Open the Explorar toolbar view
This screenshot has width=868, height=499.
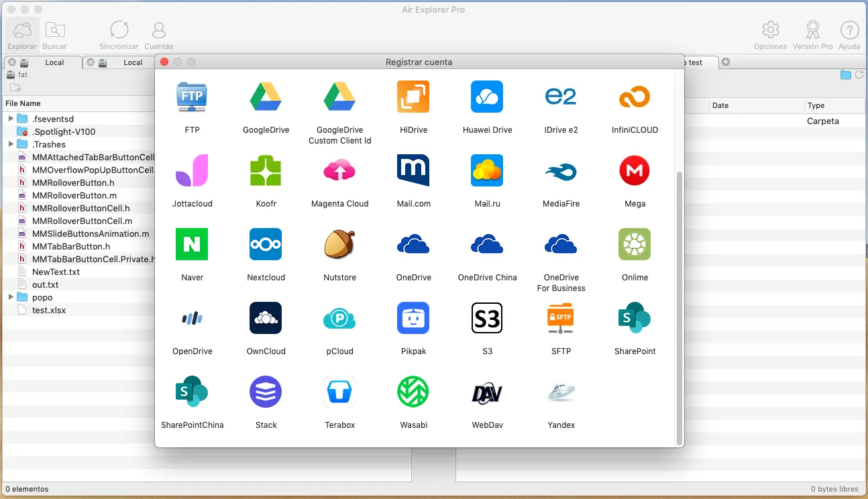coord(22,35)
